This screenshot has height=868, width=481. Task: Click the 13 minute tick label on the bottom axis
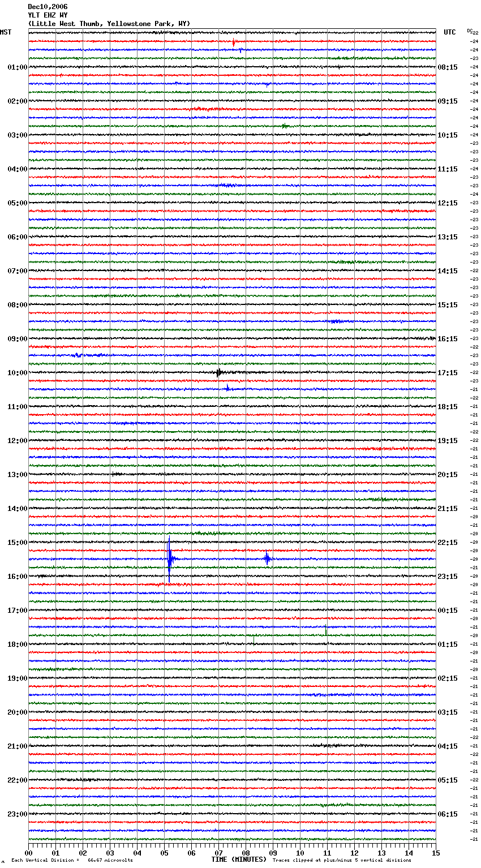point(381,853)
